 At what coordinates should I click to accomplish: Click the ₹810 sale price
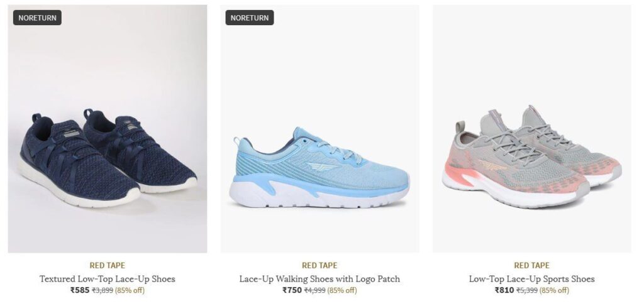(x=504, y=290)
